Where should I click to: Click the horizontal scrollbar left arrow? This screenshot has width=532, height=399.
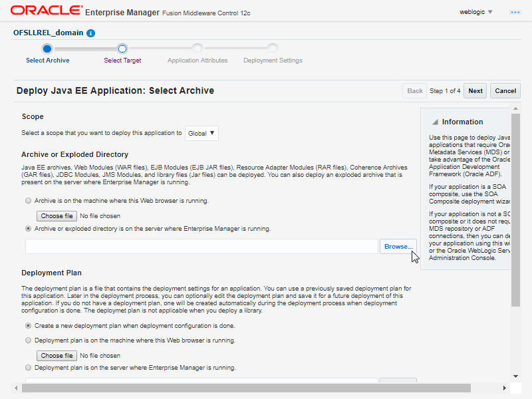pyautogui.click(x=16, y=388)
